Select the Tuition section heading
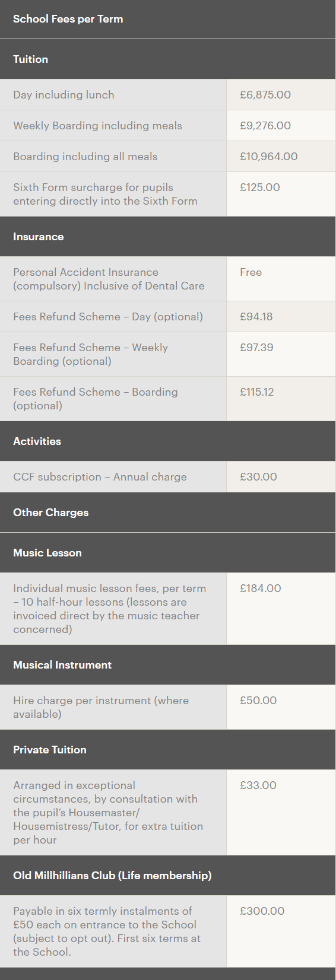 31,59
